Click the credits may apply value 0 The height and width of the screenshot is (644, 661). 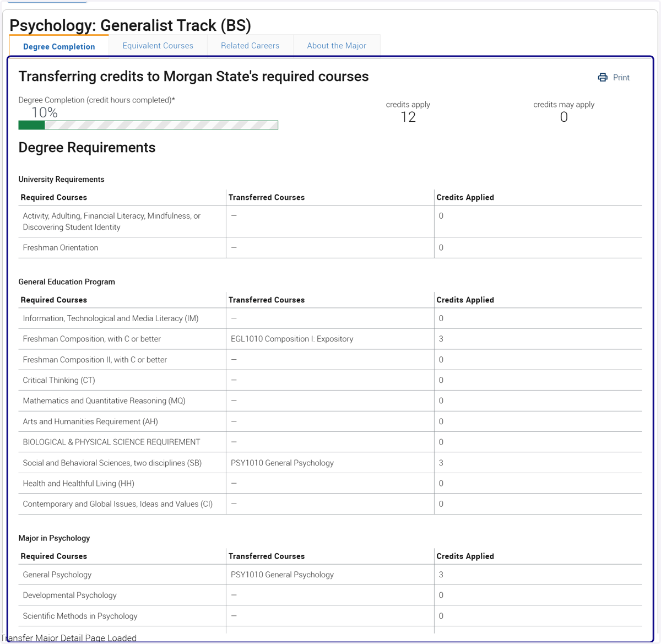(x=564, y=117)
